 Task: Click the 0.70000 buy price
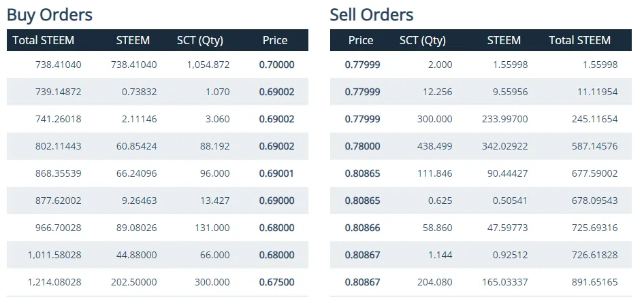(276, 65)
